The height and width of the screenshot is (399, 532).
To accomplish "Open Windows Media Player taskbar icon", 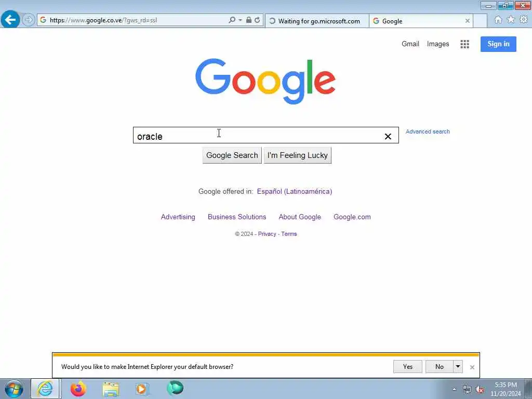I will point(142,389).
